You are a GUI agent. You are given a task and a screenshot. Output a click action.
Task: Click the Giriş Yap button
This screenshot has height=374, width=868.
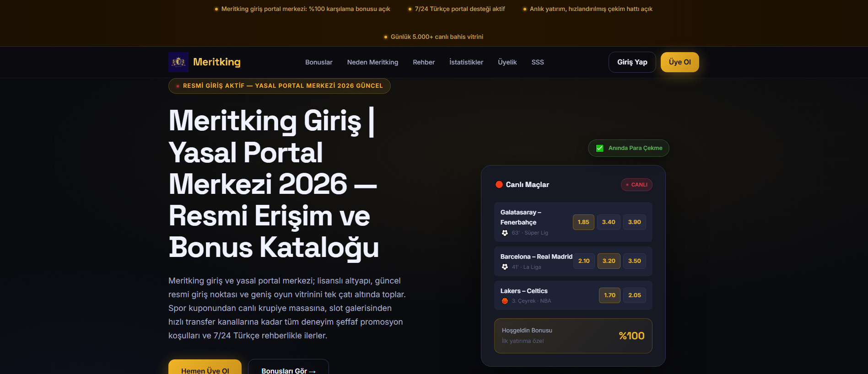pos(632,62)
